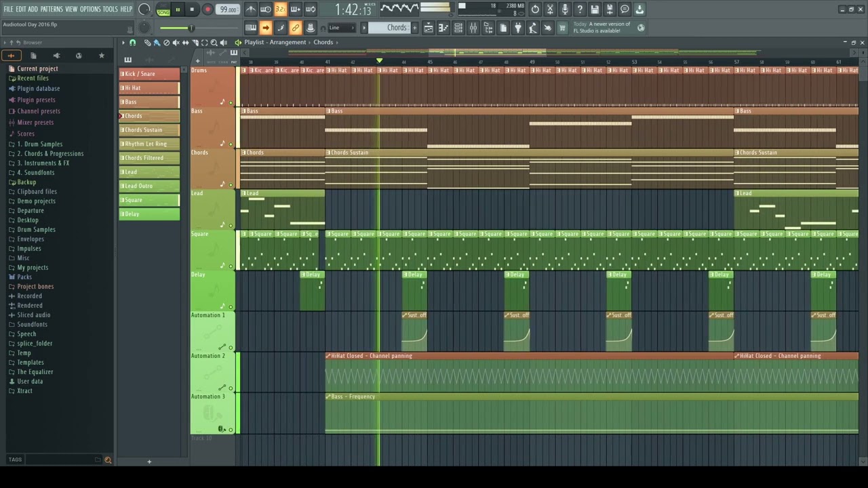The width and height of the screenshot is (868, 488).
Task: Click the arrow left of pattern selector
Action: coord(363,28)
